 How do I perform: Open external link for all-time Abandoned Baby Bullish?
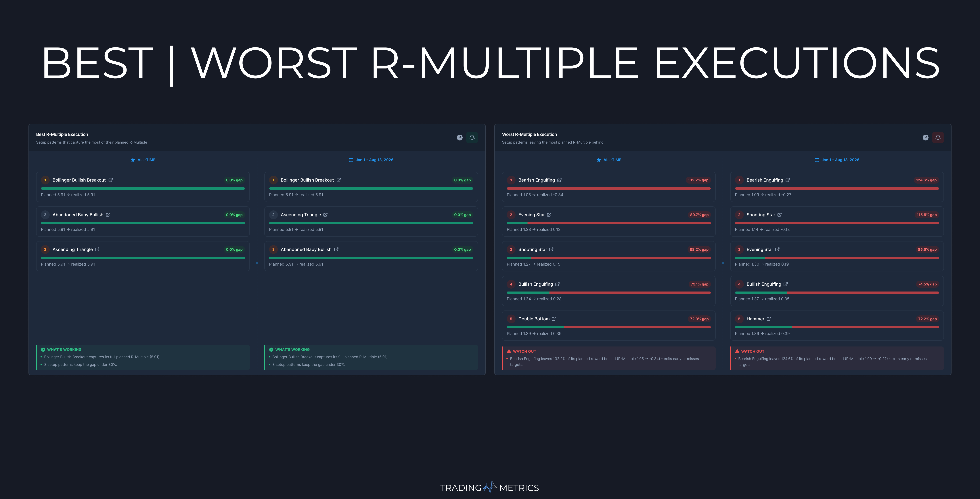tap(108, 215)
